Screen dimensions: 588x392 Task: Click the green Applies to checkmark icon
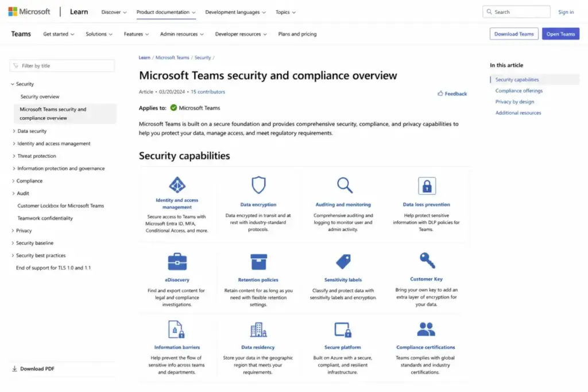point(173,107)
